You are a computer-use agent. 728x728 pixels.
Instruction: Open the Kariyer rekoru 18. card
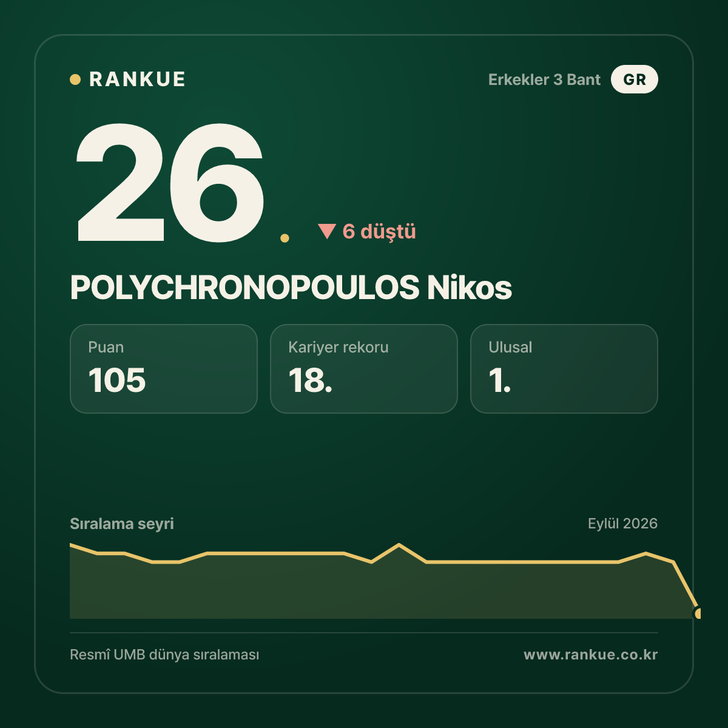pos(364,369)
